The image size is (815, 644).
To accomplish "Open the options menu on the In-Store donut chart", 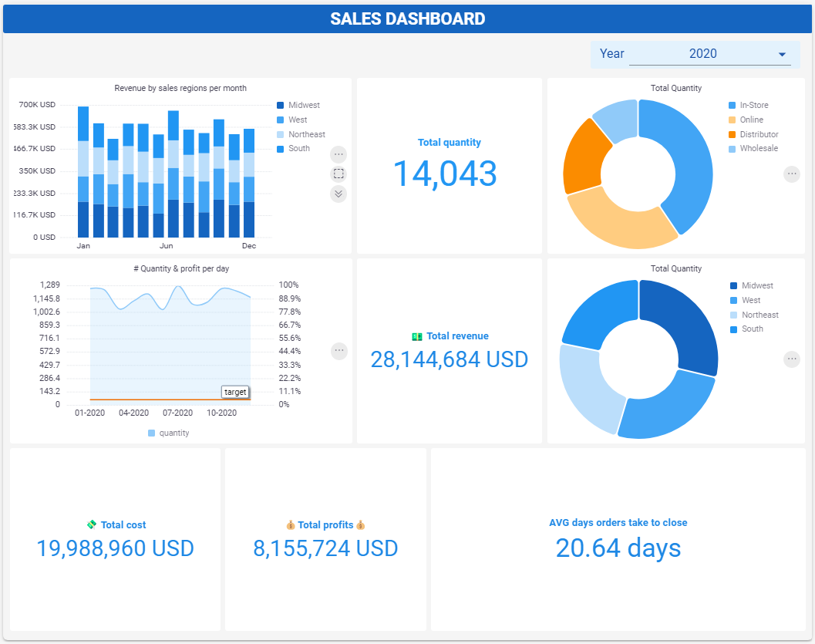I will 792,174.
